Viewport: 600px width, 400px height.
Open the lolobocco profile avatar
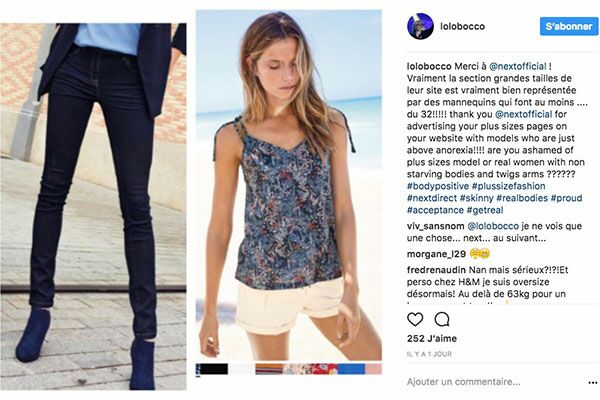click(420, 26)
